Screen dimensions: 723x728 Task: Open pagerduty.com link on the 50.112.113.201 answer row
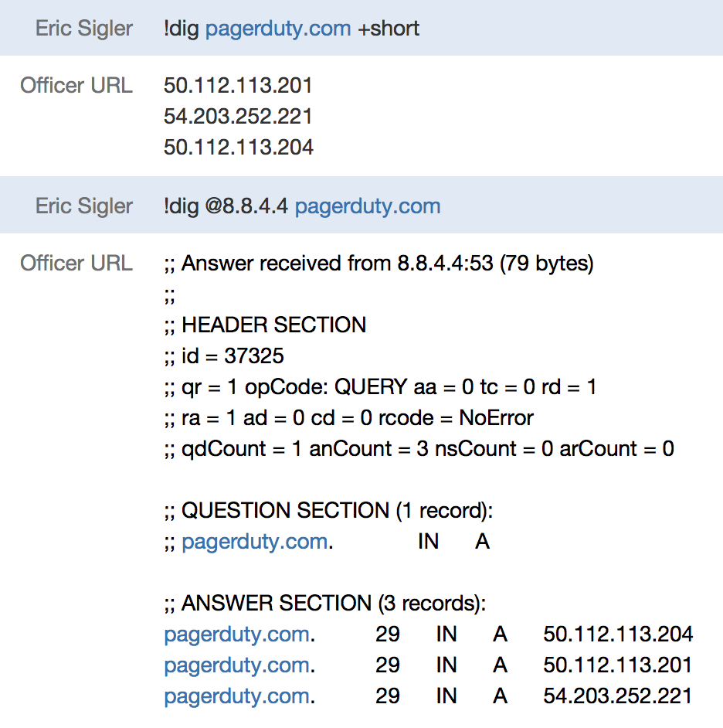coord(237,665)
